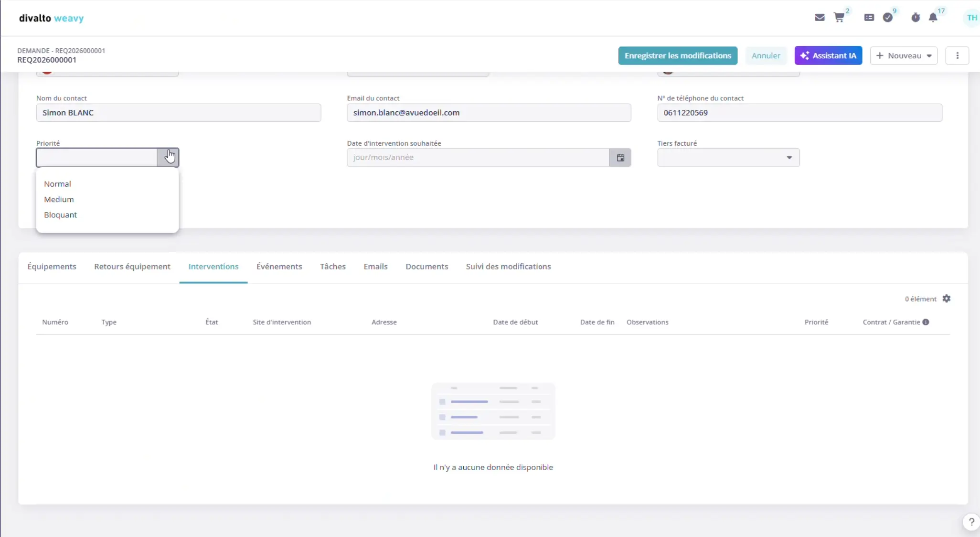Click the Annuler button
The height and width of the screenshot is (537, 980).
(766, 55)
